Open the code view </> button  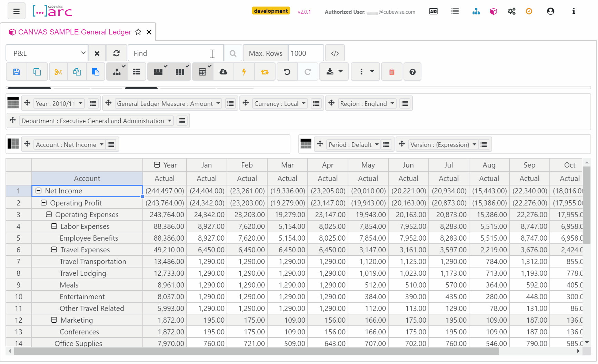335,53
